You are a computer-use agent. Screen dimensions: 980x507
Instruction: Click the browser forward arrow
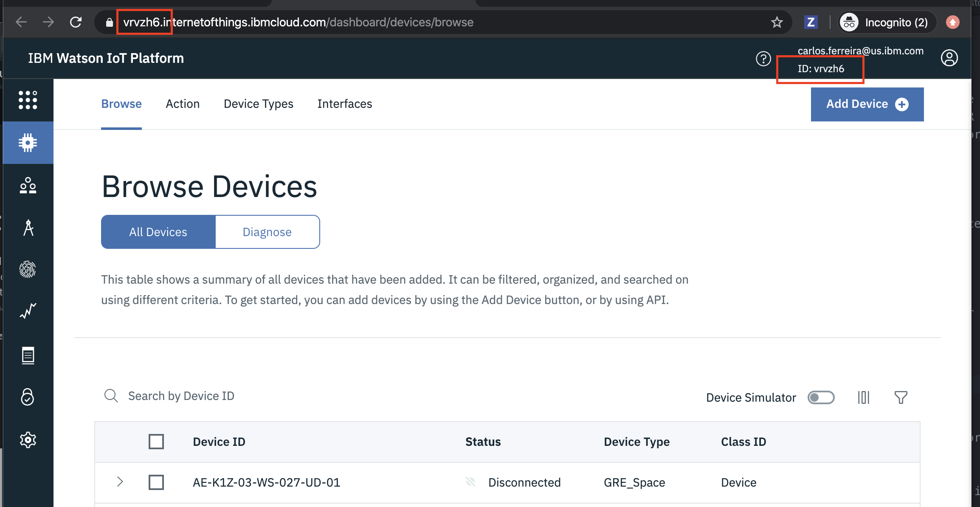coord(48,22)
